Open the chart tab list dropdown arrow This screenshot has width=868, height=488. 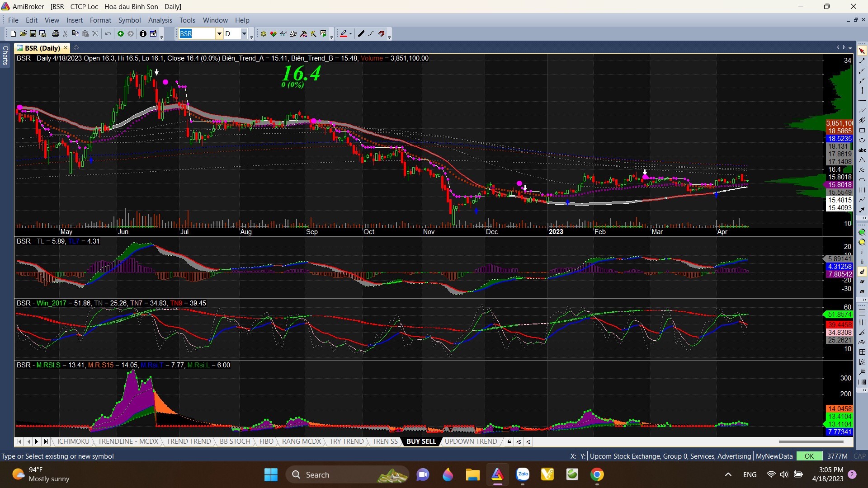coord(850,48)
